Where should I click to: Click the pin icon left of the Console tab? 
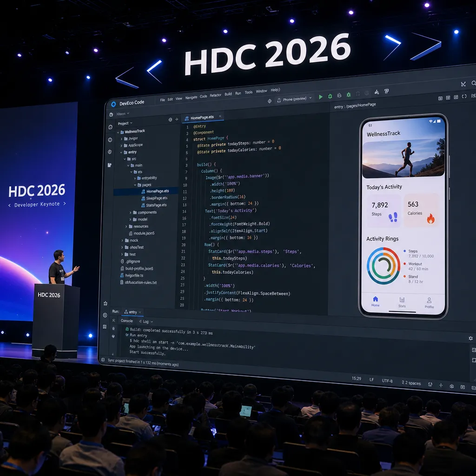113,320
